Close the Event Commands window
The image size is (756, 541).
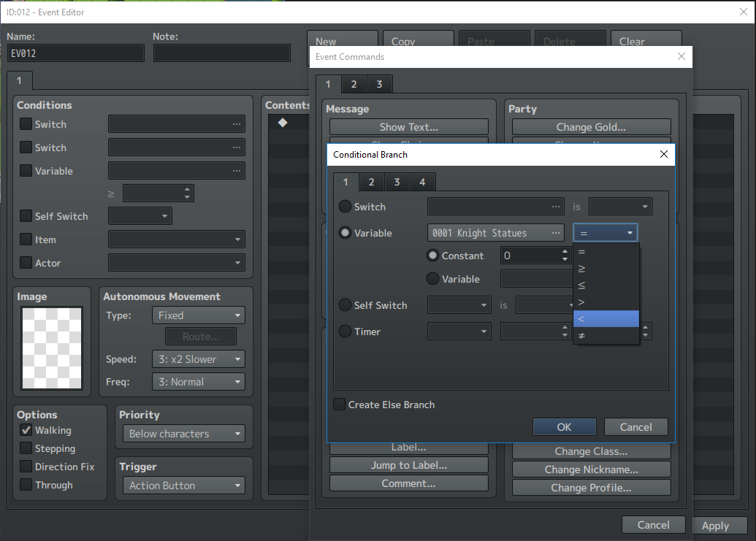point(681,56)
